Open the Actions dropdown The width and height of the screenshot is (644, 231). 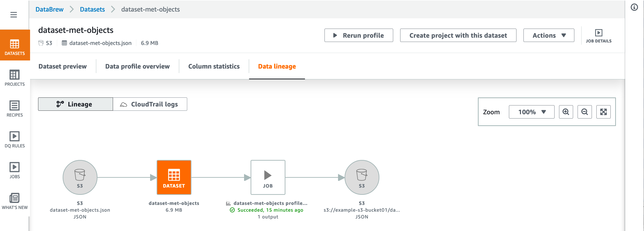pyautogui.click(x=549, y=35)
